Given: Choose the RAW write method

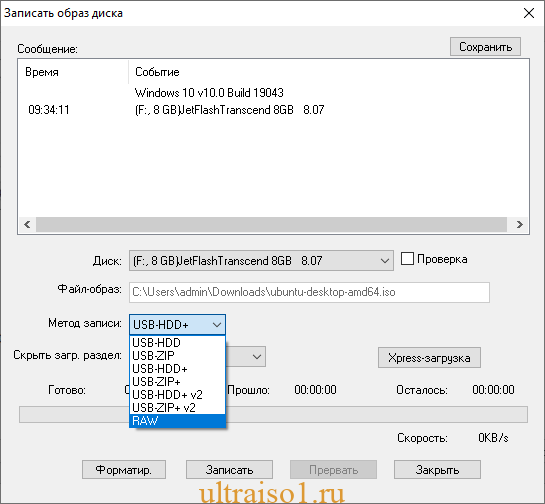Looking at the screenshot, I should click(x=177, y=421).
